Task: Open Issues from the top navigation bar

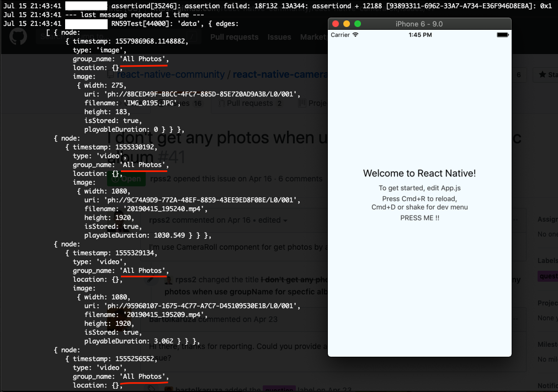Action: (x=279, y=37)
